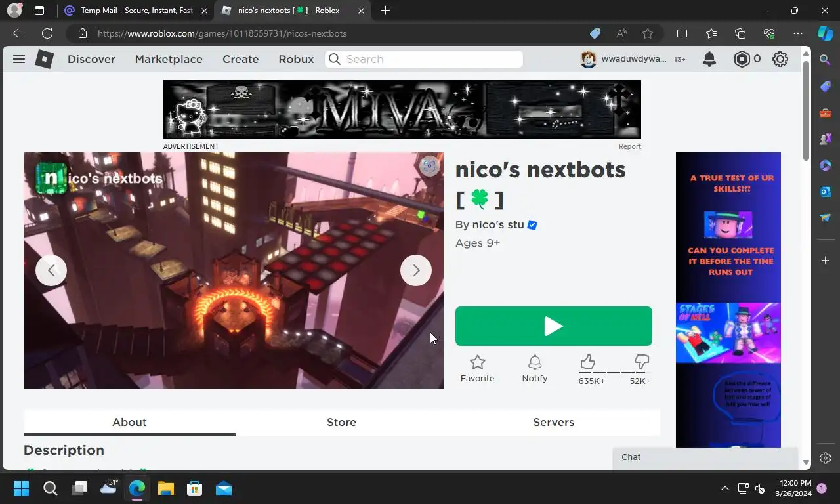This screenshot has height=504, width=840.
Task: Close the nico's nextbots tab
Action: click(x=361, y=10)
